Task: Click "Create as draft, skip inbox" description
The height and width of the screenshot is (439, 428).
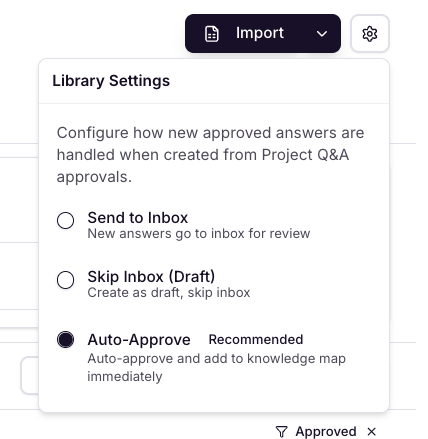Action: click(x=169, y=293)
